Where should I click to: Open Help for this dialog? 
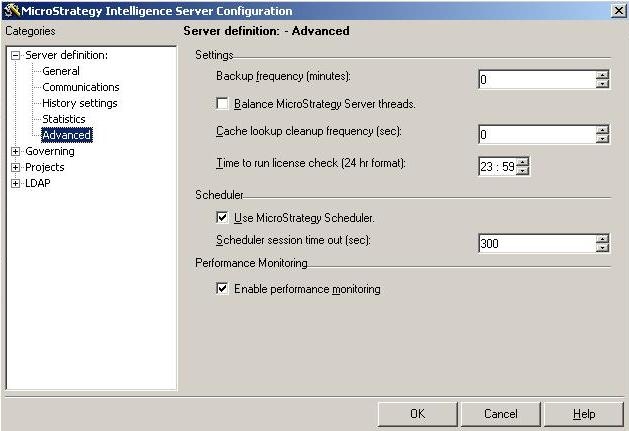click(x=584, y=414)
